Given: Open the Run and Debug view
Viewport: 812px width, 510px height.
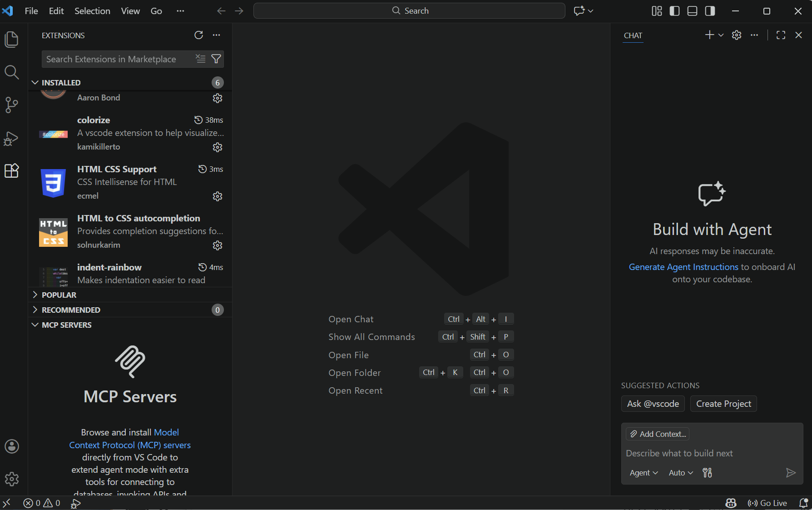Looking at the screenshot, I should [x=11, y=138].
